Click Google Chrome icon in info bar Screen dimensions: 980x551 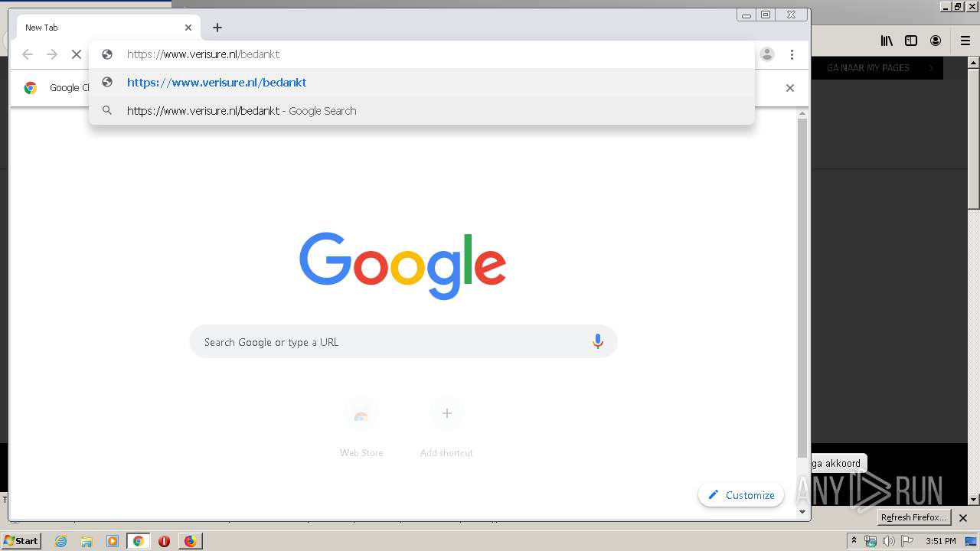31,88
